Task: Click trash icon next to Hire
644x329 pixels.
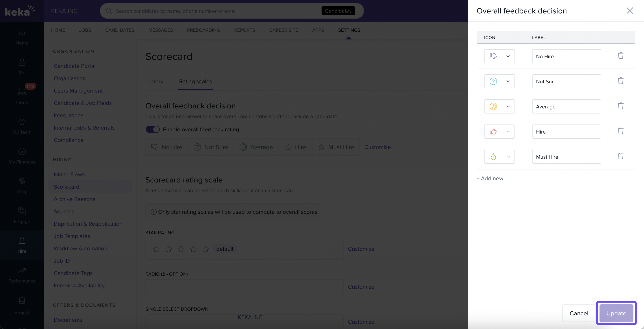Action: [x=620, y=131]
